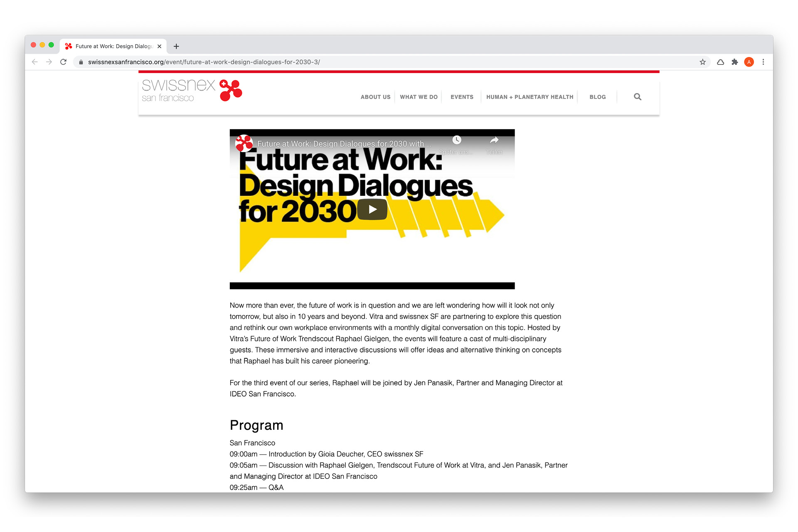Screen dimensions: 798x532
Task: Open a new tab with the plus button
Action: pos(176,46)
